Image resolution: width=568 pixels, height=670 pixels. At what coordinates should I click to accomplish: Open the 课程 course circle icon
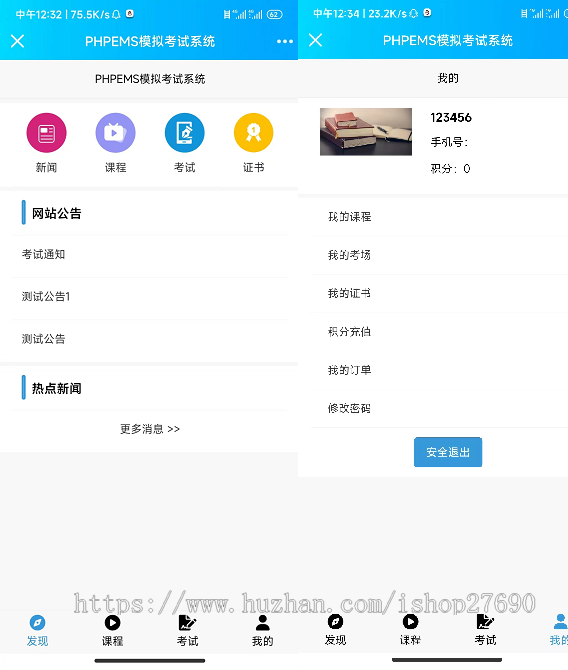click(x=115, y=132)
